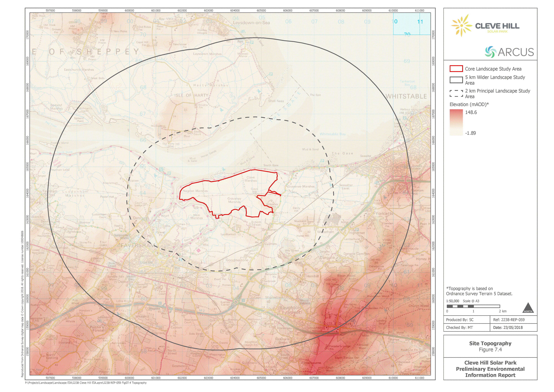
Task: Click the 'ARCUS' logo wordmark
Action: click(516, 52)
